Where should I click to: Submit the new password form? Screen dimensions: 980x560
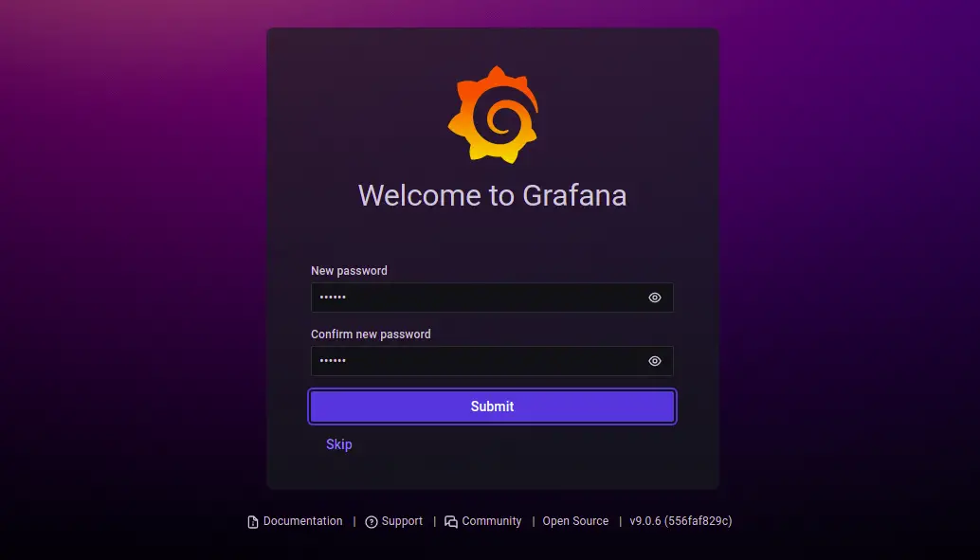(492, 406)
